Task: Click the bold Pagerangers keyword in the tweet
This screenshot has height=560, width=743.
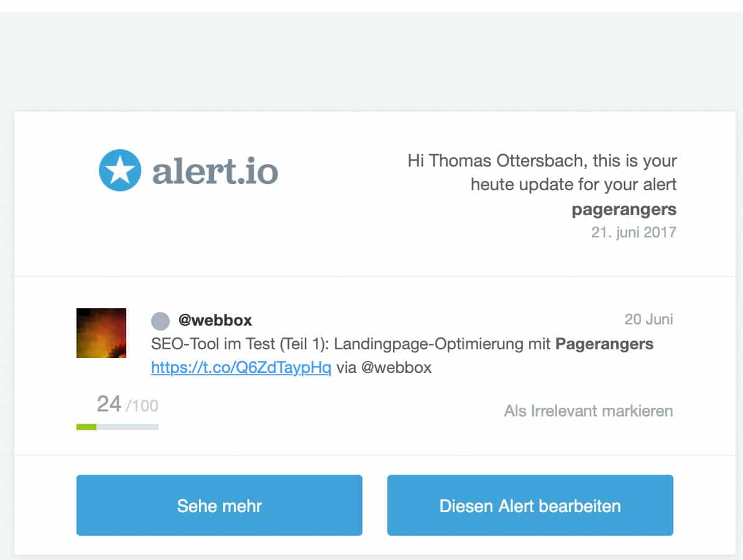Action: (604, 344)
